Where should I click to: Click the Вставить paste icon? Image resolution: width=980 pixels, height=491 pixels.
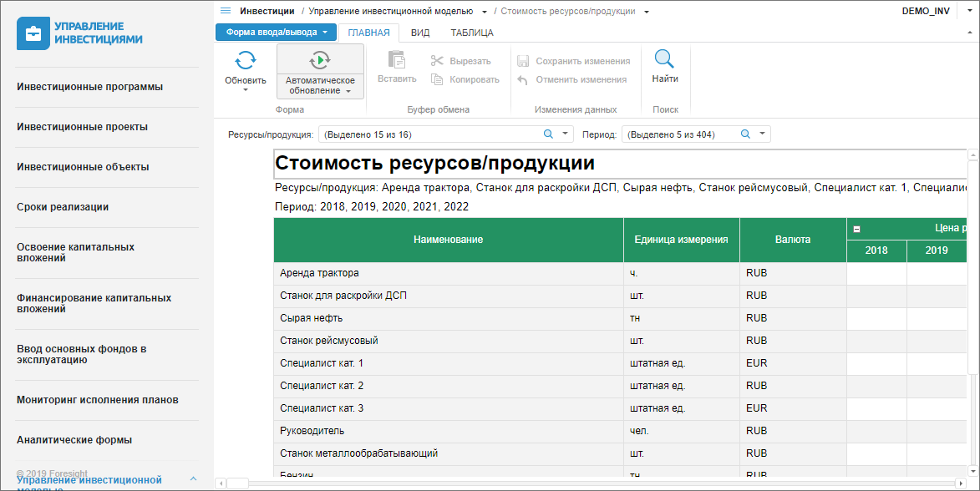(x=397, y=59)
